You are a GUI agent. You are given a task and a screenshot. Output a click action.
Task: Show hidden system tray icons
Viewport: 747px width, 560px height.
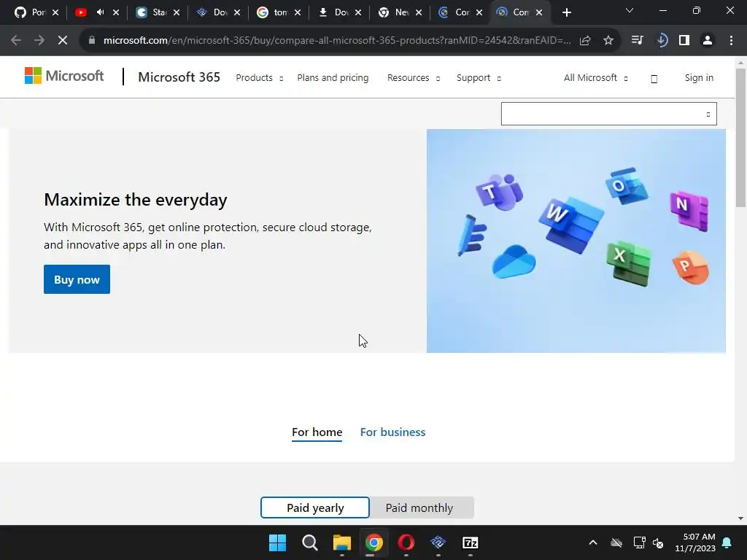point(593,542)
